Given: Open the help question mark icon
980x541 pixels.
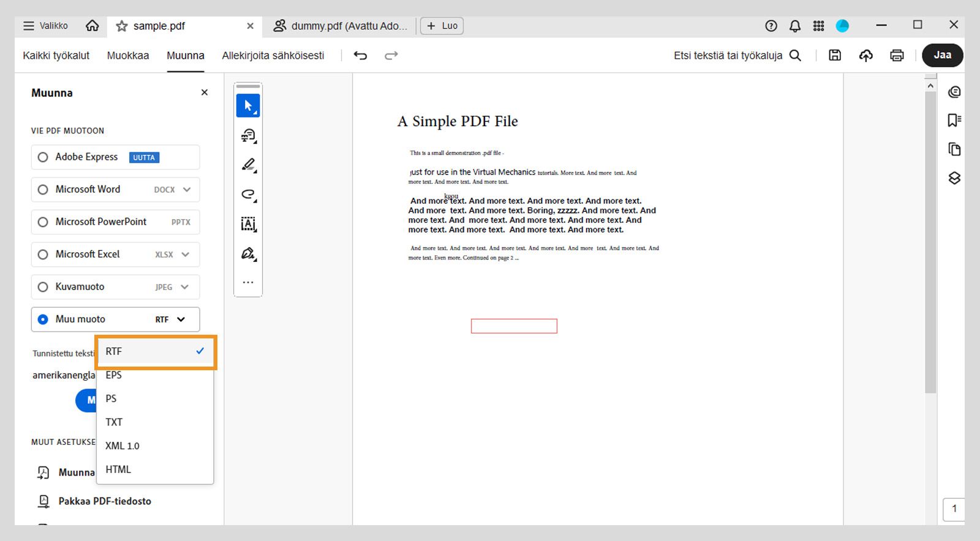Looking at the screenshot, I should tap(771, 26).
